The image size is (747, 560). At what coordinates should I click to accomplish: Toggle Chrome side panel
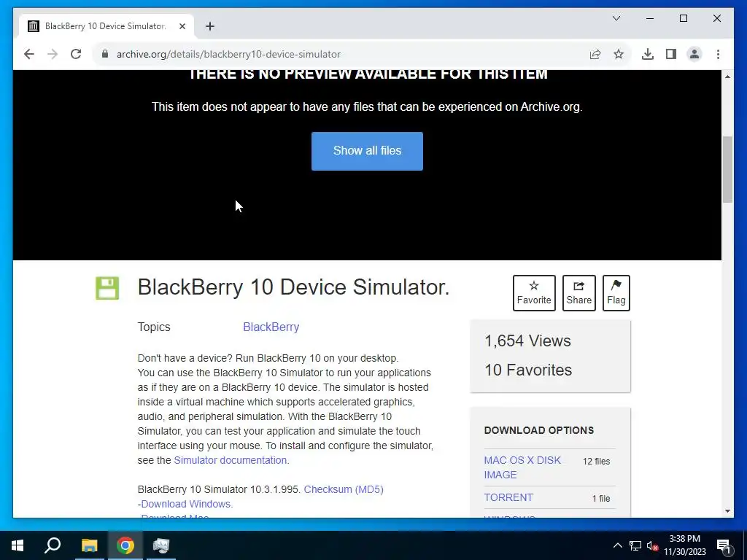671,54
